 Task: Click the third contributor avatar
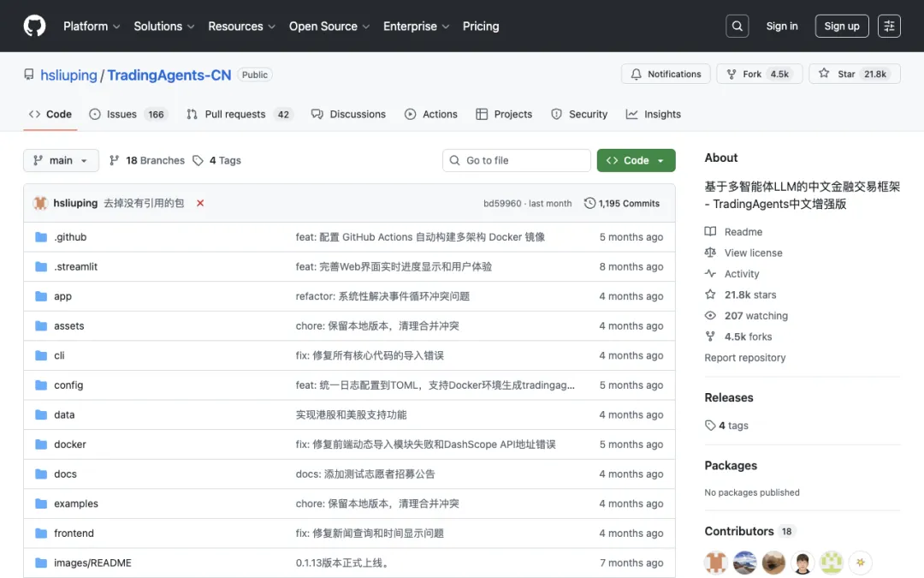[773, 563]
